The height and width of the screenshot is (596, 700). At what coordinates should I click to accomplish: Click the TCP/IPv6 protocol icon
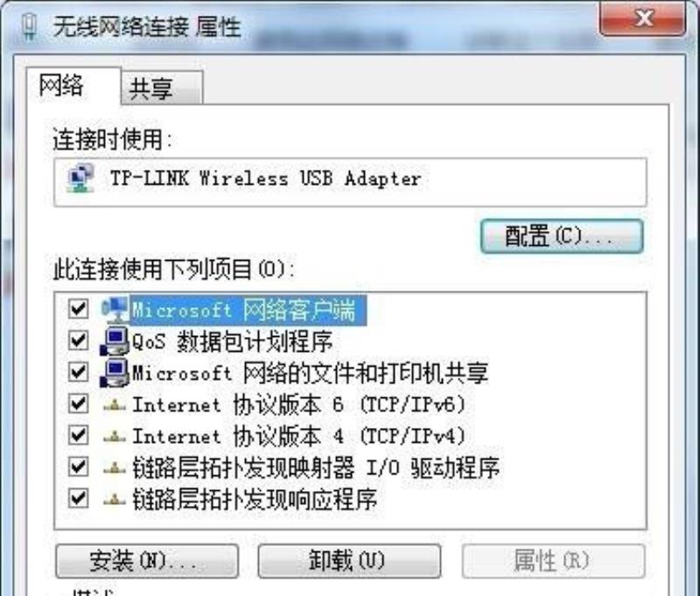(115, 405)
